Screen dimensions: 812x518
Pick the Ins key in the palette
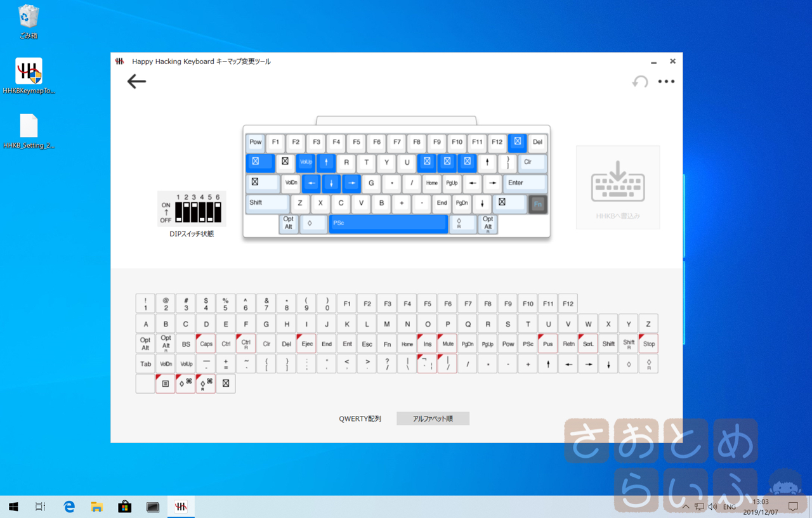tap(427, 344)
